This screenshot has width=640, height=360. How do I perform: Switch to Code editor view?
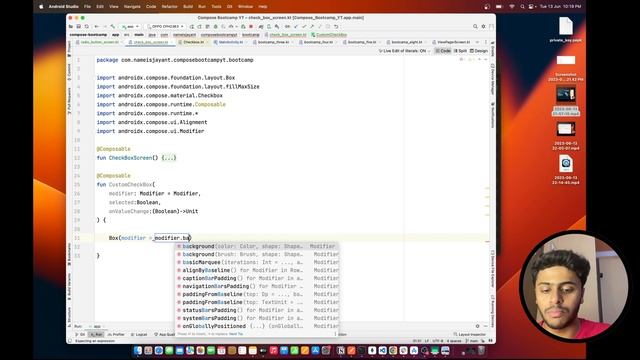(443, 51)
